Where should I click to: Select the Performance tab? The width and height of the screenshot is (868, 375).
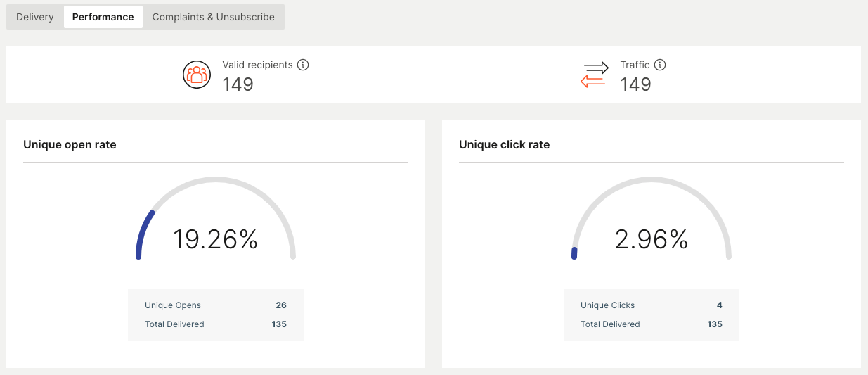[x=103, y=17]
